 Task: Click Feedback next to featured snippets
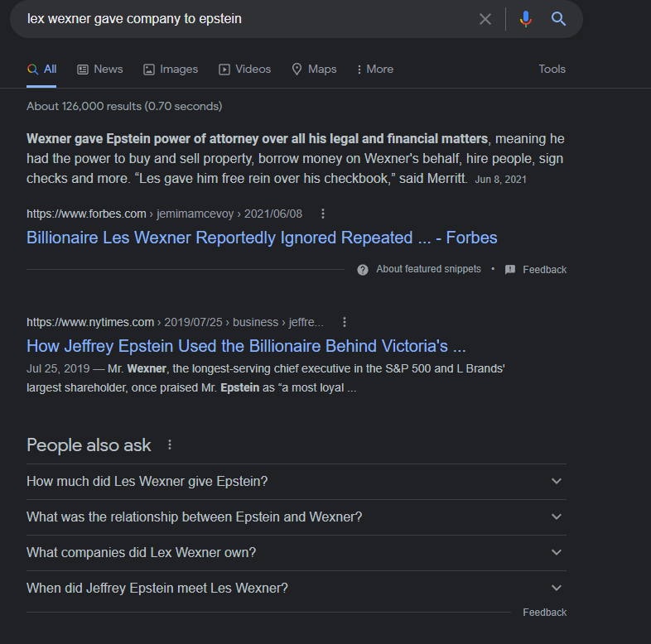544,270
